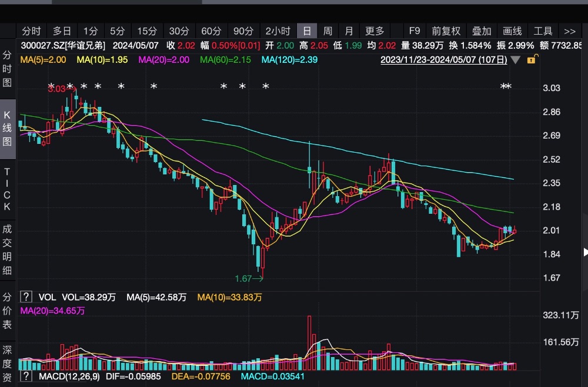Switch to 月 monthly chart period
Viewport: 588px width, 387px height.
(x=349, y=31)
